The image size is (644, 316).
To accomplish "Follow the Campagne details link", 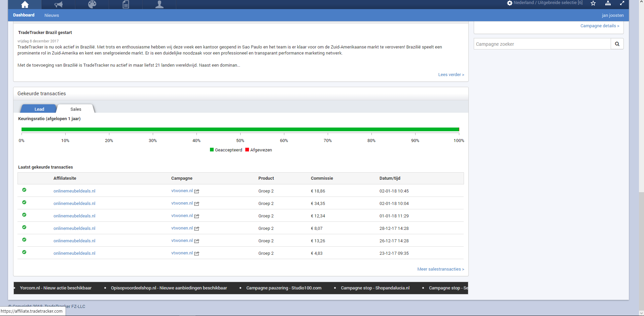I will pos(600,26).
